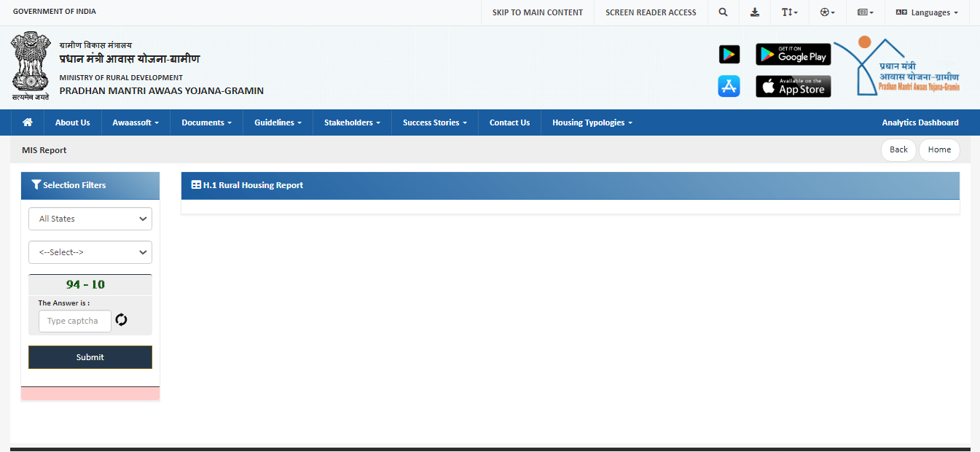Click the Back button
The image size is (980, 452).
[898, 149]
